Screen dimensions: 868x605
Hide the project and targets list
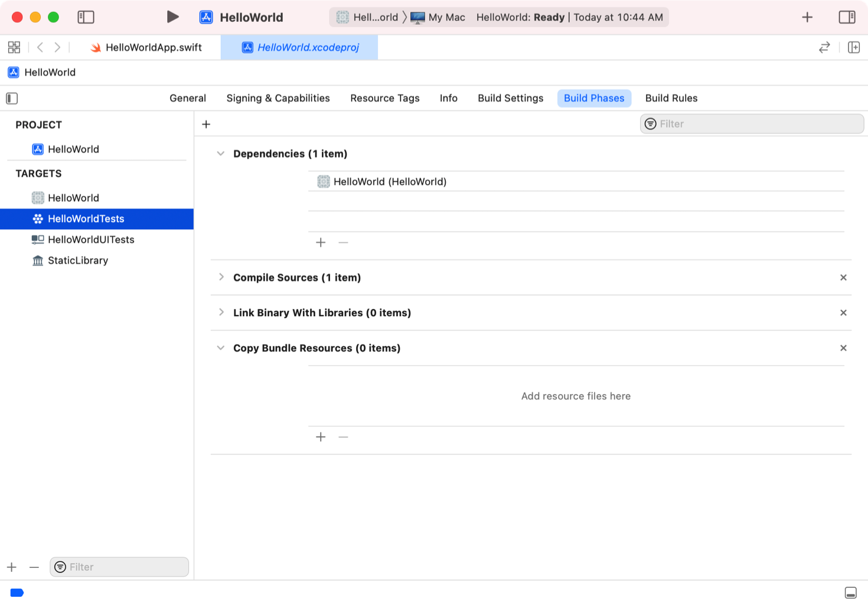pyautogui.click(x=12, y=98)
